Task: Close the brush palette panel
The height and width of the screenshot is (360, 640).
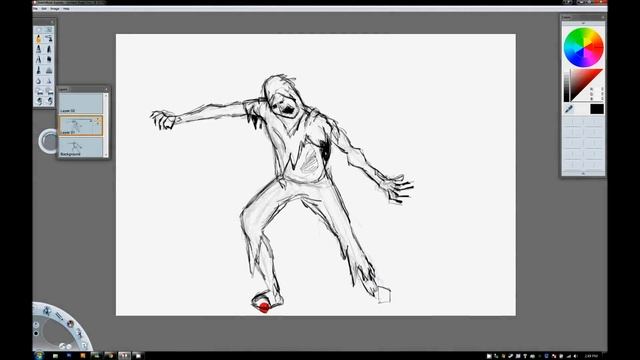Action: coord(52,22)
